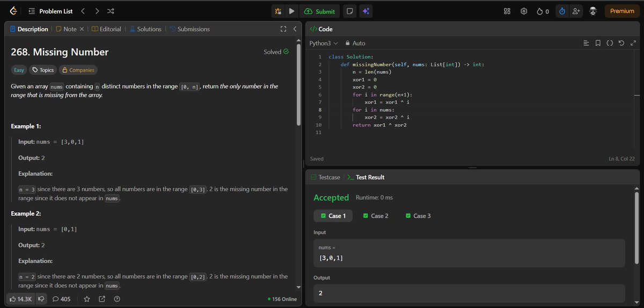Close the Note tab
The image size is (644, 308).
(82, 29)
